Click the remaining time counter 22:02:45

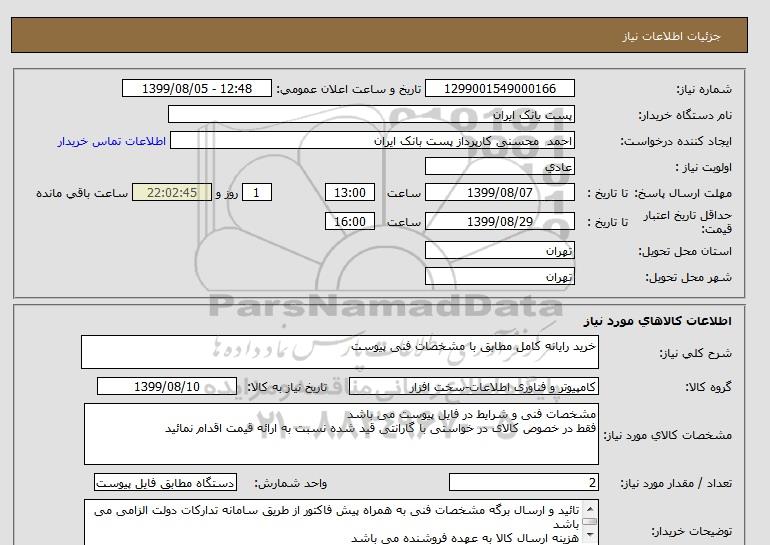pyautogui.click(x=172, y=192)
